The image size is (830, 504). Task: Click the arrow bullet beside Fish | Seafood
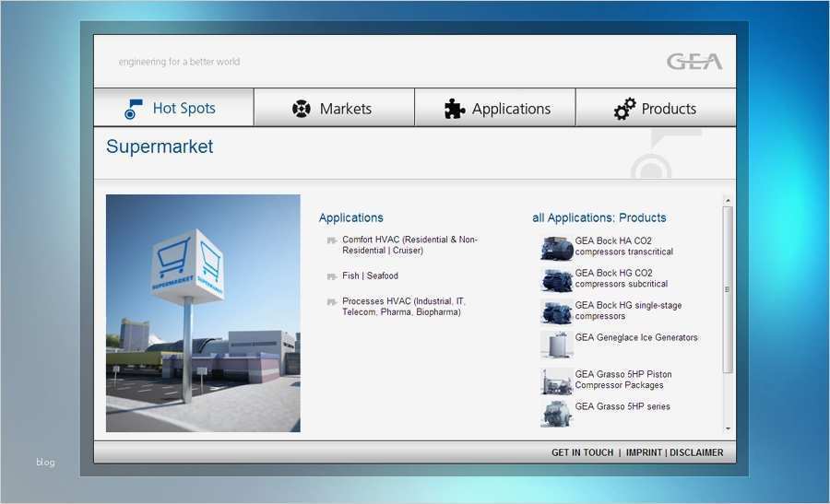[x=332, y=276]
